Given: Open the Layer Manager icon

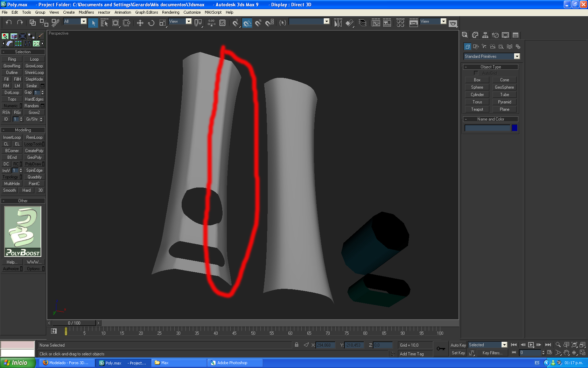Looking at the screenshot, I should 363,23.
